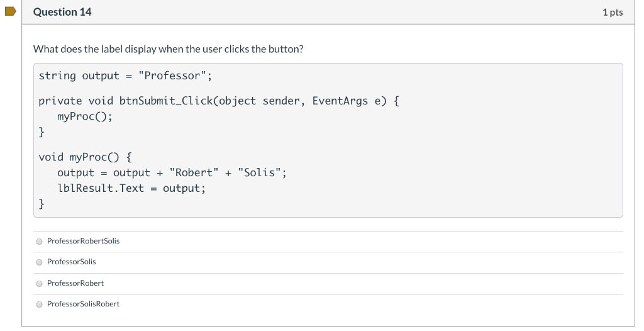Click the lblResult.Text = output; line
This screenshot has width=644, height=331.
point(131,188)
